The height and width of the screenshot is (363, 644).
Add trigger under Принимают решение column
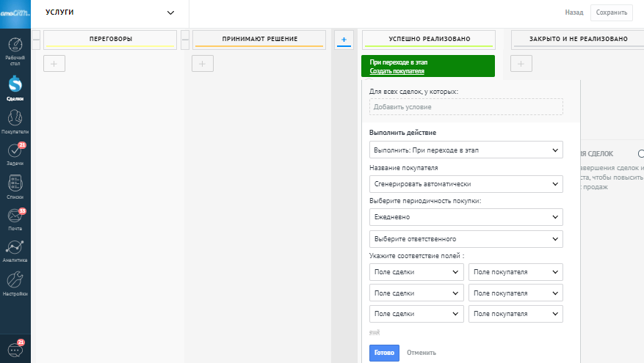[x=203, y=64]
